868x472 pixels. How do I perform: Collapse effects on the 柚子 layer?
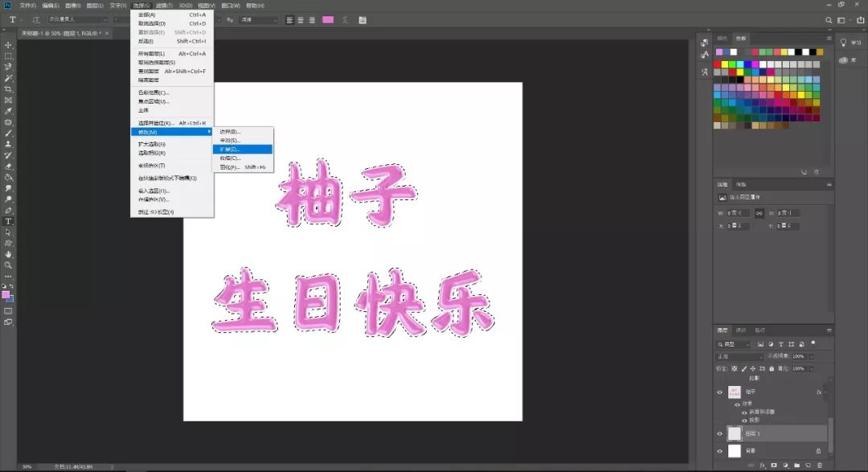[825, 393]
